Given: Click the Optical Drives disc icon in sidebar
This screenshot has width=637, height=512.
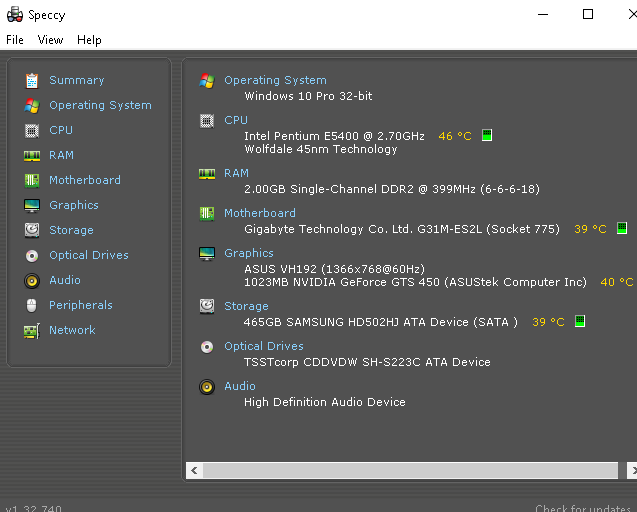Looking at the screenshot, I should [32, 256].
